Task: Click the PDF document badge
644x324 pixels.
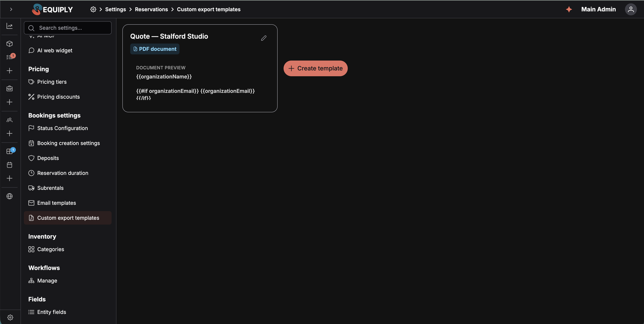Action: pyautogui.click(x=155, y=49)
